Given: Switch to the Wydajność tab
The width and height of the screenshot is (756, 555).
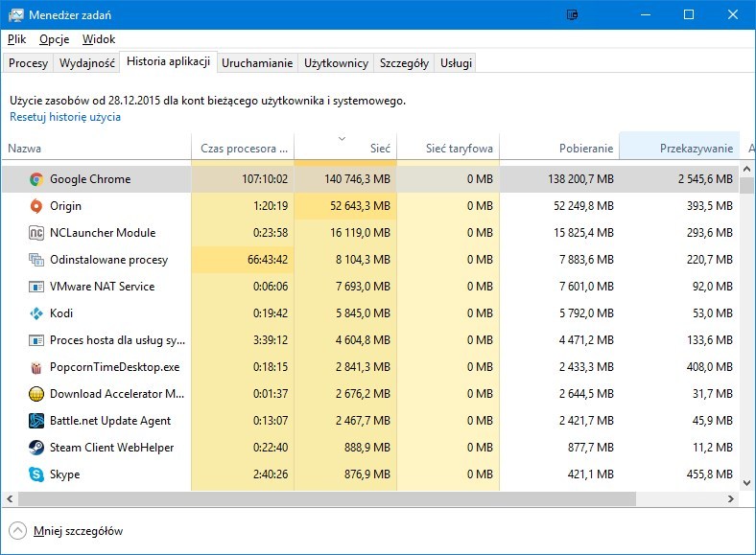Looking at the screenshot, I should pyautogui.click(x=86, y=63).
